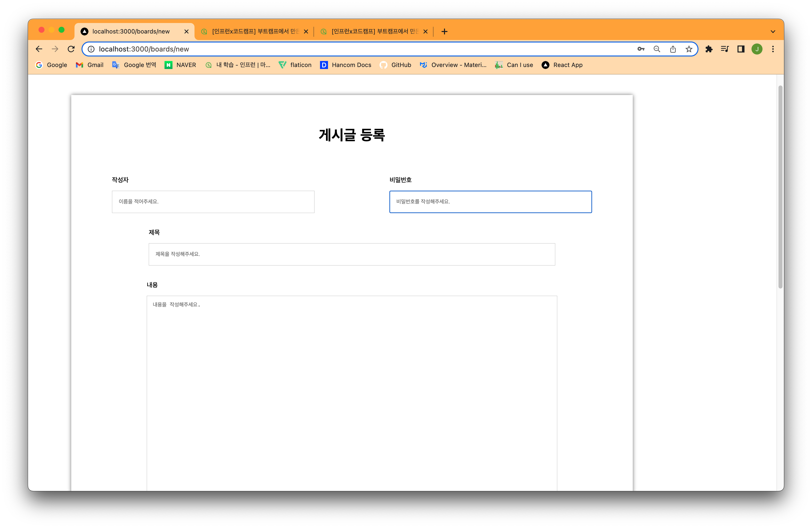The height and width of the screenshot is (528, 812).
Task: Open Chrome three-dot menu
Action: click(773, 49)
